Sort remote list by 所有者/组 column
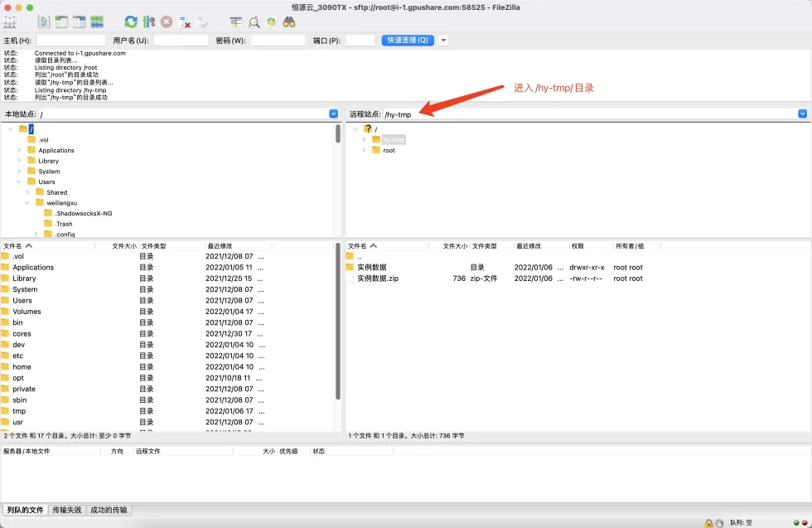 pos(636,245)
